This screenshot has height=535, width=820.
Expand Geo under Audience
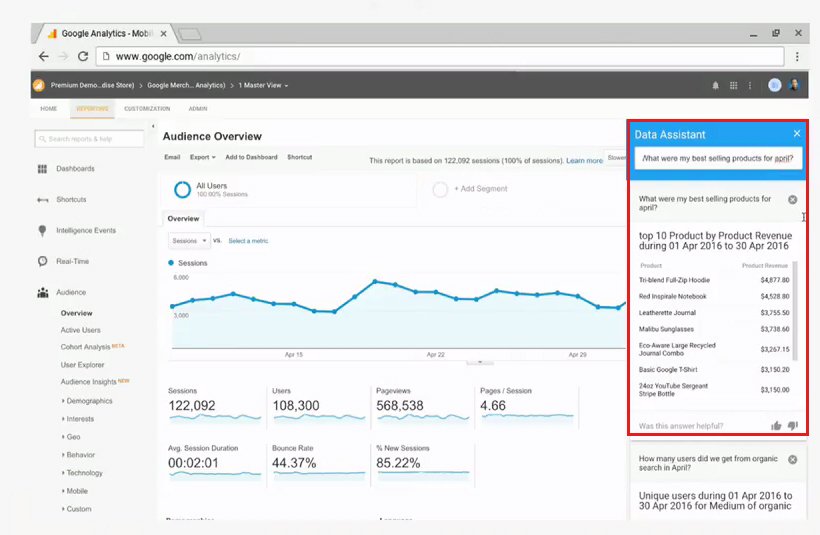point(71,437)
